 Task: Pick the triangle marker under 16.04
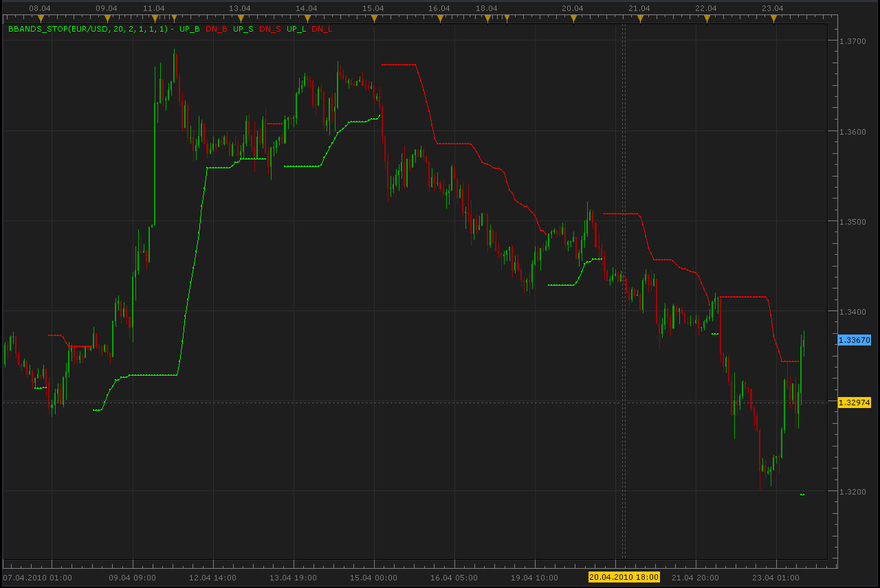tap(440, 18)
